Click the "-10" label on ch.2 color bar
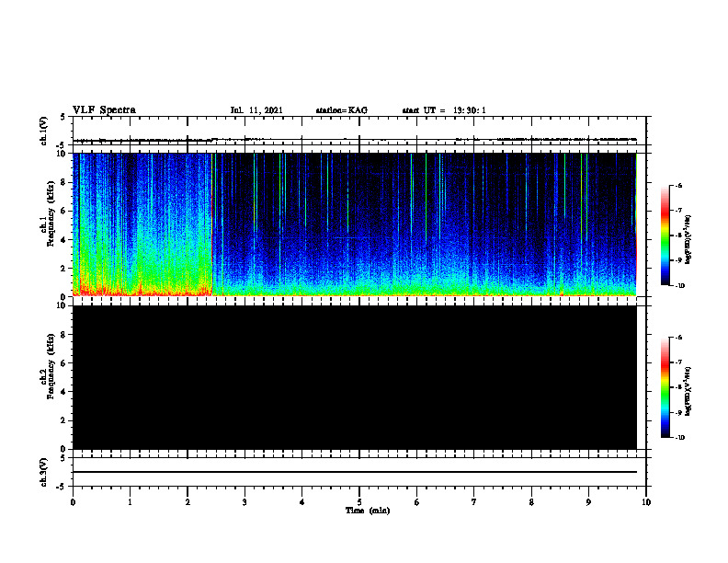The height and width of the screenshot is (563, 728). coord(679,438)
